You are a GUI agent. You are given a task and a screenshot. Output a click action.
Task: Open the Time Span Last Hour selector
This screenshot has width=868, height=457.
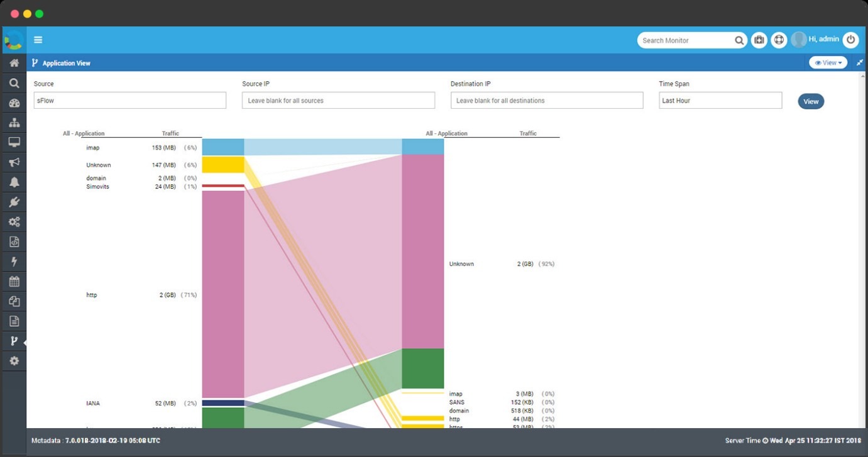720,101
